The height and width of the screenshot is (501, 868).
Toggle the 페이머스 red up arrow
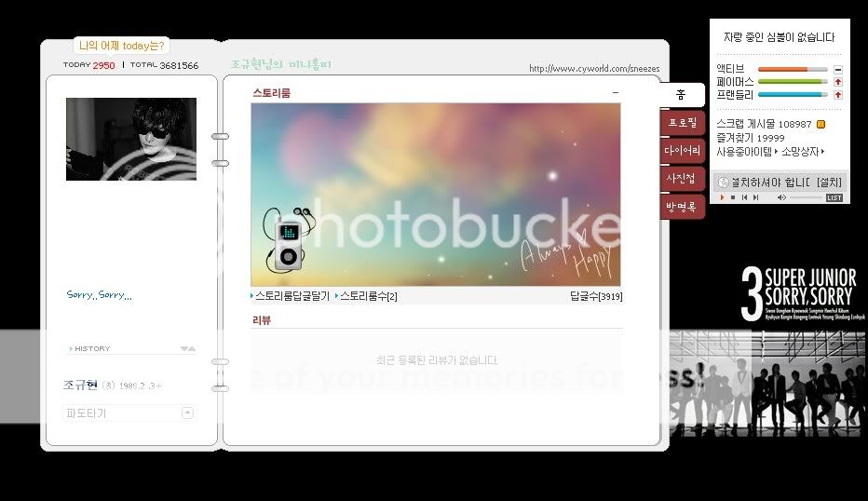pos(838,82)
